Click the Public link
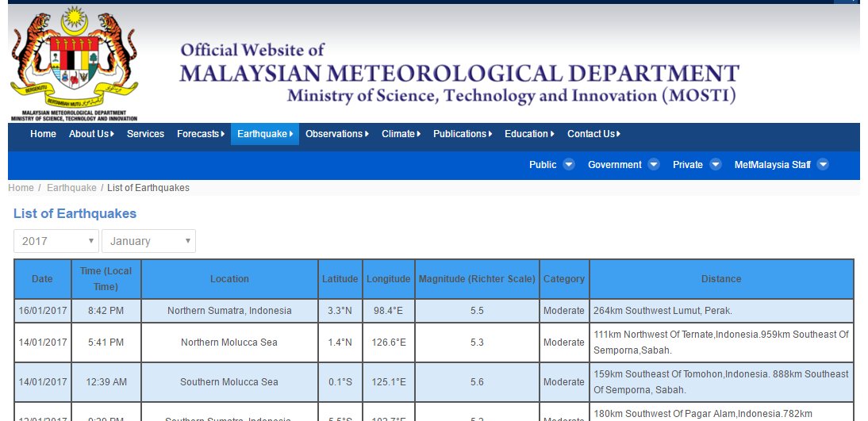The image size is (868, 421). coord(543,165)
